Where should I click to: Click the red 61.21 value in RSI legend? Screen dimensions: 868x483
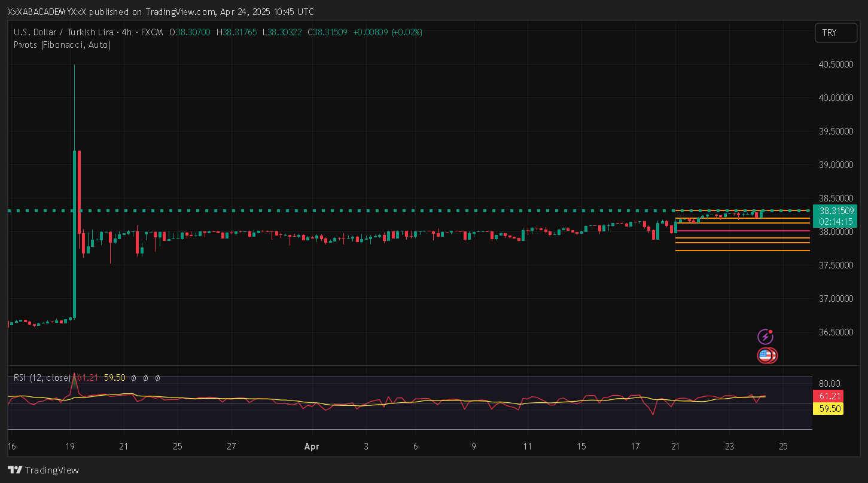(x=87, y=378)
